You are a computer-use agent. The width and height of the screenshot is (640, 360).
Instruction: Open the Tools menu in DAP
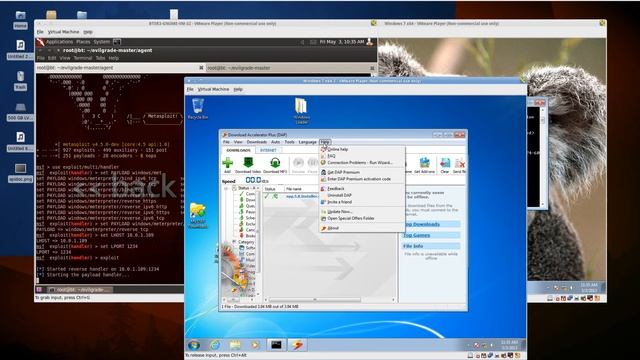tap(289, 142)
